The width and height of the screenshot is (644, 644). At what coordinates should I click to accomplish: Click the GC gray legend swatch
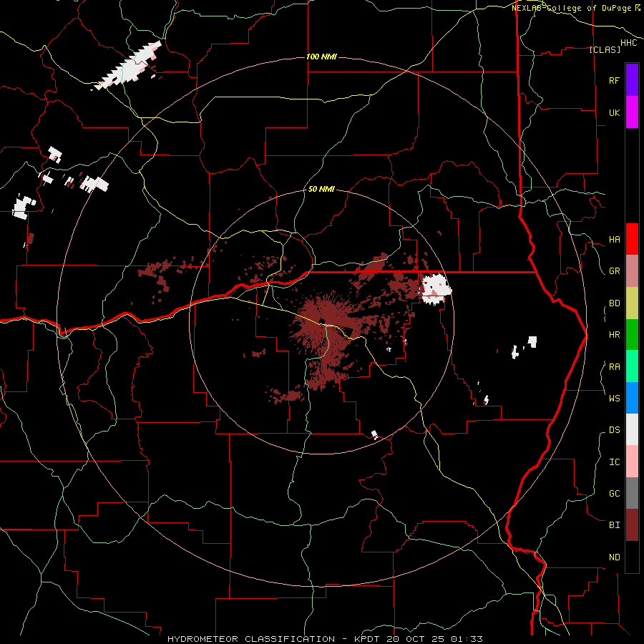coord(632,493)
